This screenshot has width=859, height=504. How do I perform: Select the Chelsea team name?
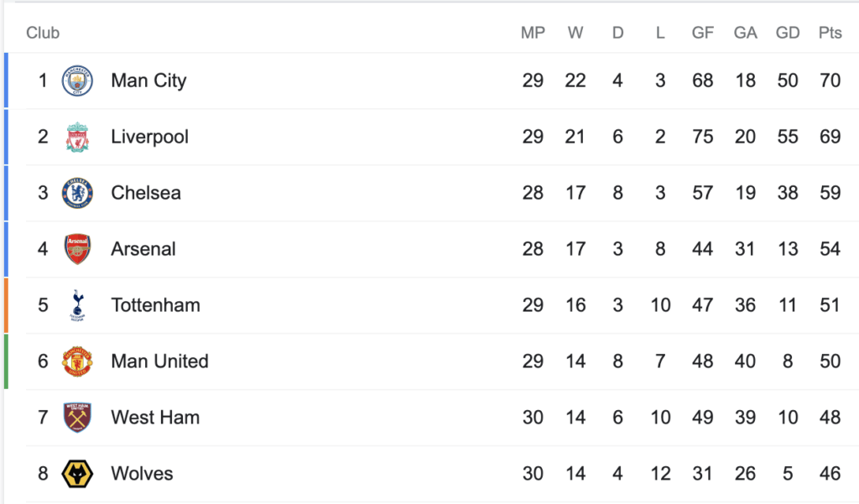tap(146, 193)
